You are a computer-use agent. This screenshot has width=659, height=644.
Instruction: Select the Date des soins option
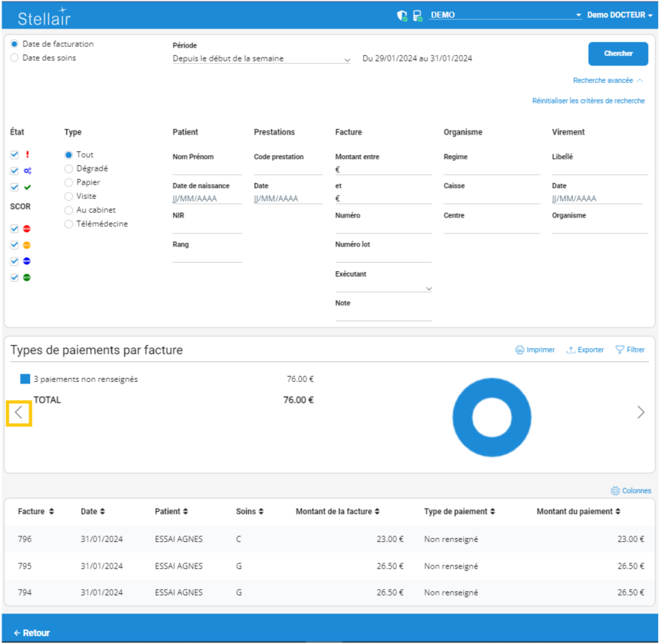point(15,58)
